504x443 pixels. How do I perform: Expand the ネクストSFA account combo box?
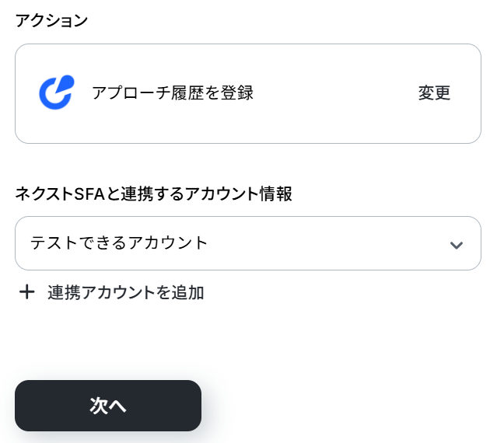[x=247, y=243]
